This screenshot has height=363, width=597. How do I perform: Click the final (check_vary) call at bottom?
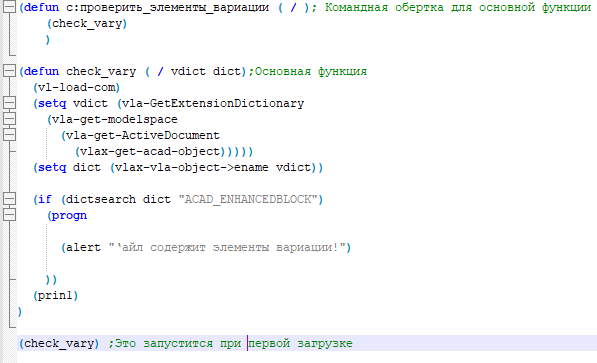59,343
